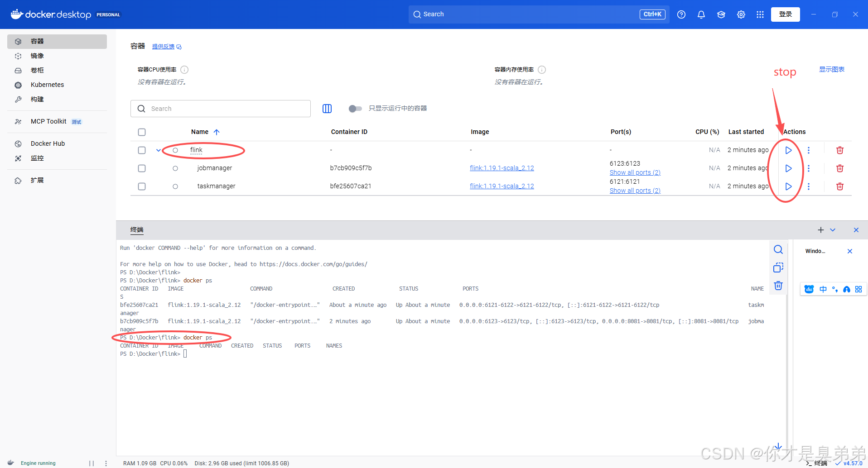Open the 扩展 (Extensions) sidebar item
Viewport: 868px width, 468px height.
coord(57,180)
